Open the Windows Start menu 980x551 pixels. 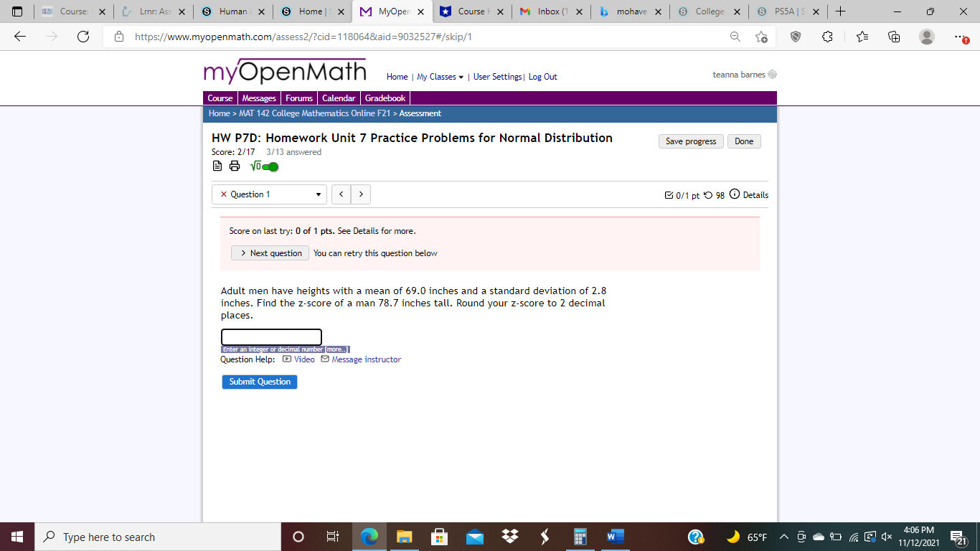[x=17, y=537]
